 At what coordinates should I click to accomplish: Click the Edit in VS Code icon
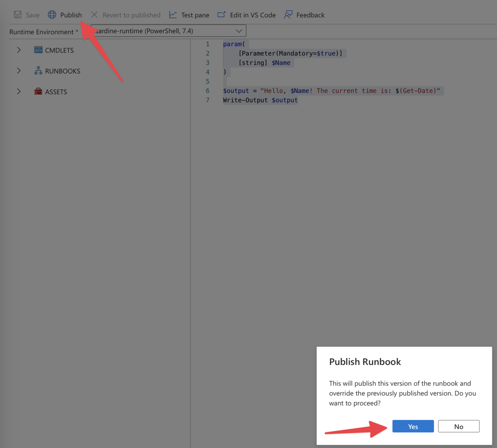point(221,15)
